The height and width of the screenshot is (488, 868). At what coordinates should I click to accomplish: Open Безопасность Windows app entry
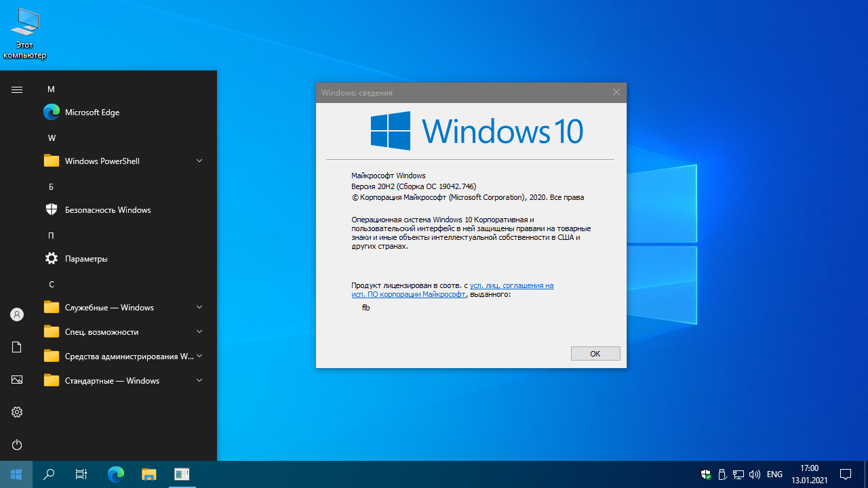(x=107, y=210)
